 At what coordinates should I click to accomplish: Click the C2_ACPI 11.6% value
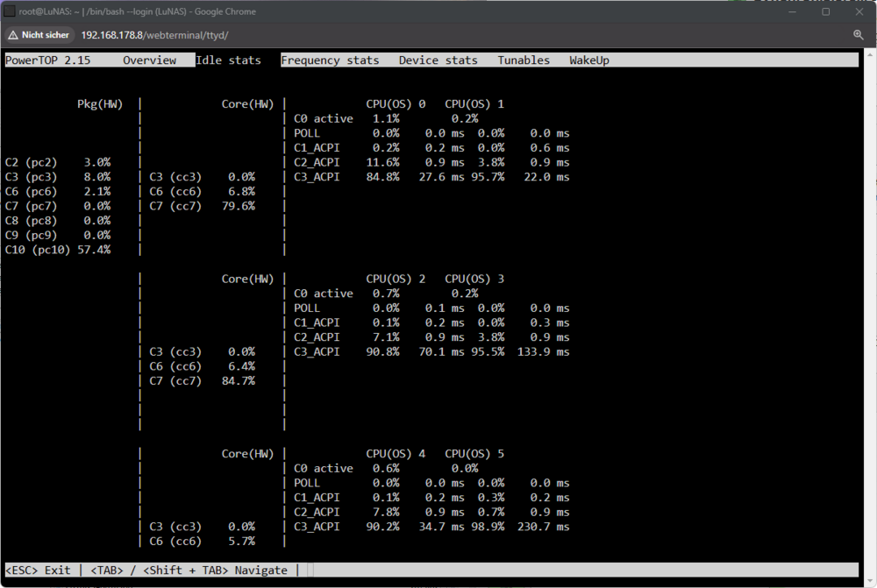click(x=382, y=162)
